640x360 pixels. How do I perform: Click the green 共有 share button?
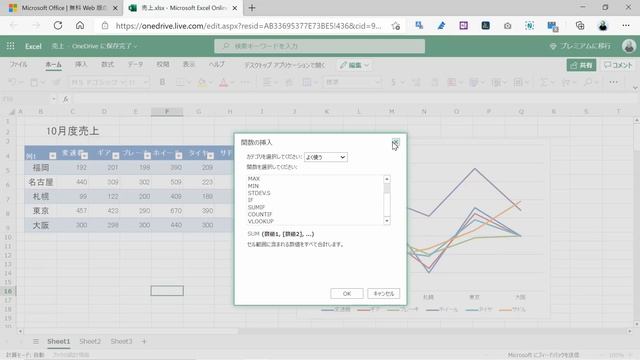(x=581, y=65)
